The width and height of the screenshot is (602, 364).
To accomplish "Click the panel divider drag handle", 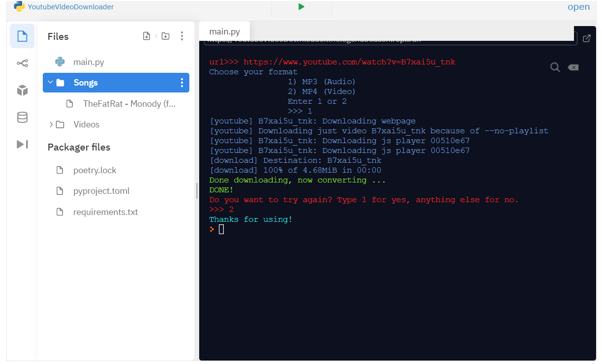I will click(197, 191).
